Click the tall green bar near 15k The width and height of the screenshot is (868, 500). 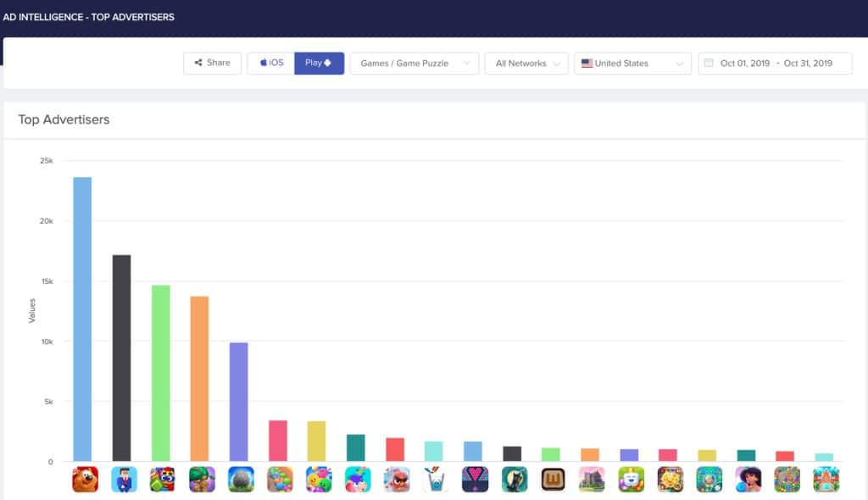(160, 373)
